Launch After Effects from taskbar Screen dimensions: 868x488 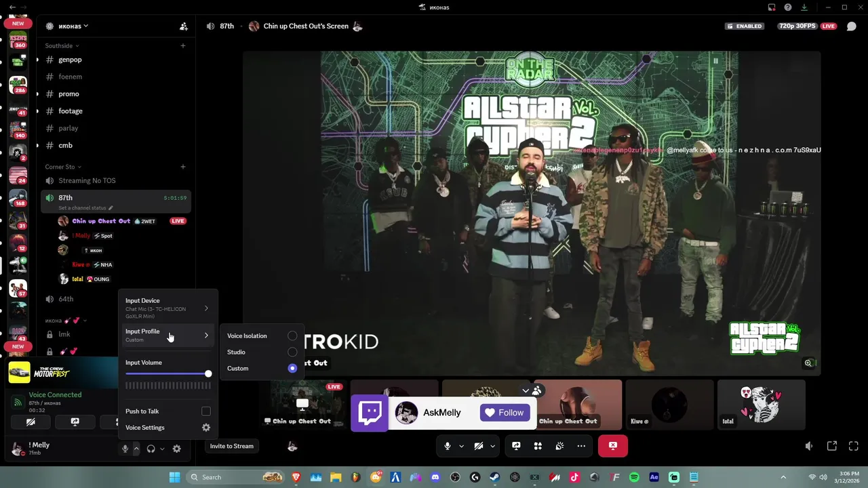pyautogui.click(x=654, y=477)
